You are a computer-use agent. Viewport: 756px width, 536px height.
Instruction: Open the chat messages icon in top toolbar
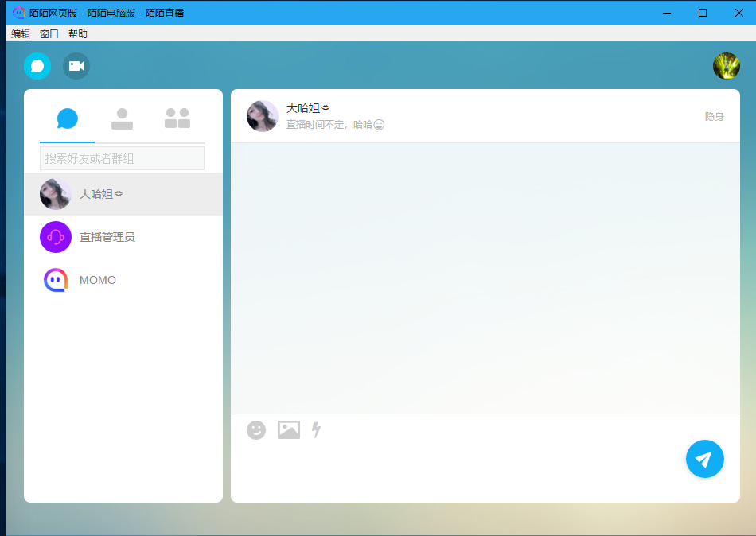[x=37, y=66]
